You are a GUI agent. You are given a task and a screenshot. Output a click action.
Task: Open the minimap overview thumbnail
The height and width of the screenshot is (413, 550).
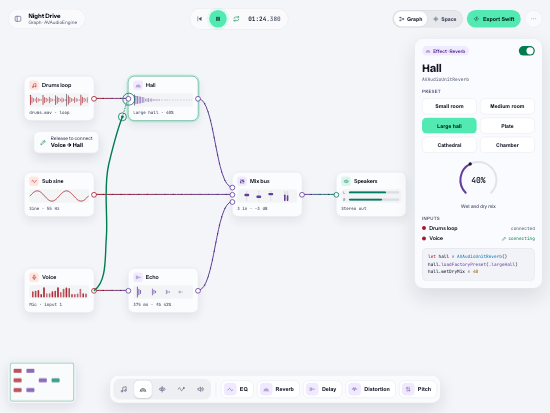click(42, 382)
